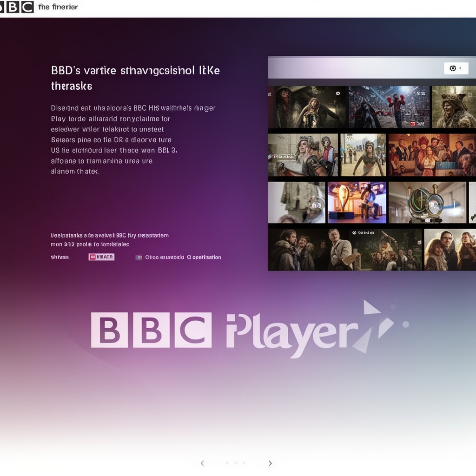This screenshot has width=476, height=476.
Task: Click the small icon before 'Ohoe exurabdd'
Action: [139, 258]
